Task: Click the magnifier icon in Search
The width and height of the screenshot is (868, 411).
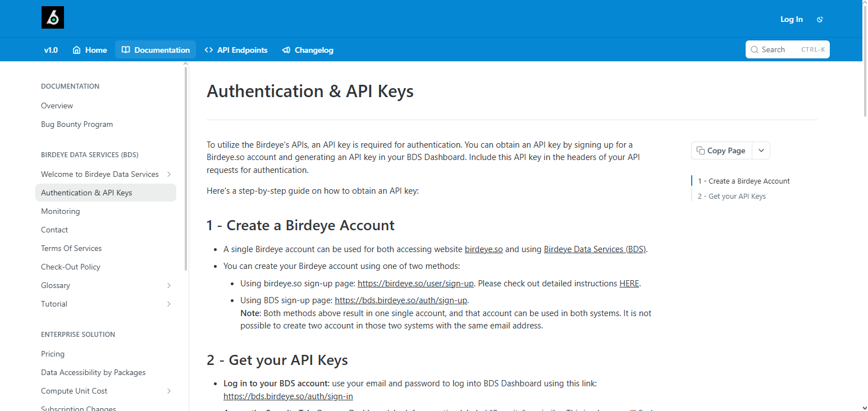Action: pyautogui.click(x=755, y=50)
